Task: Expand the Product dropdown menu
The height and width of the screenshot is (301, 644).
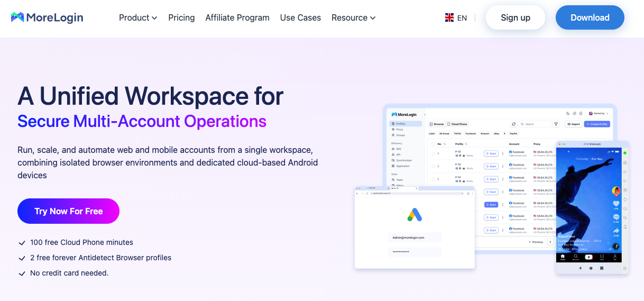Action: click(138, 17)
